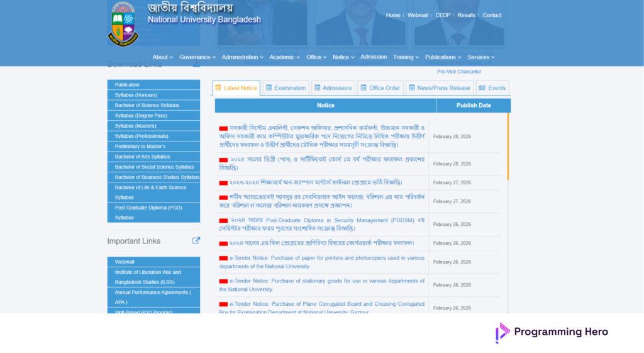Image resolution: width=644 pixels, height=353 pixels.
Task: Click the icon on the Examination tab
Action: pyautogui.click(x=269, y=87)
